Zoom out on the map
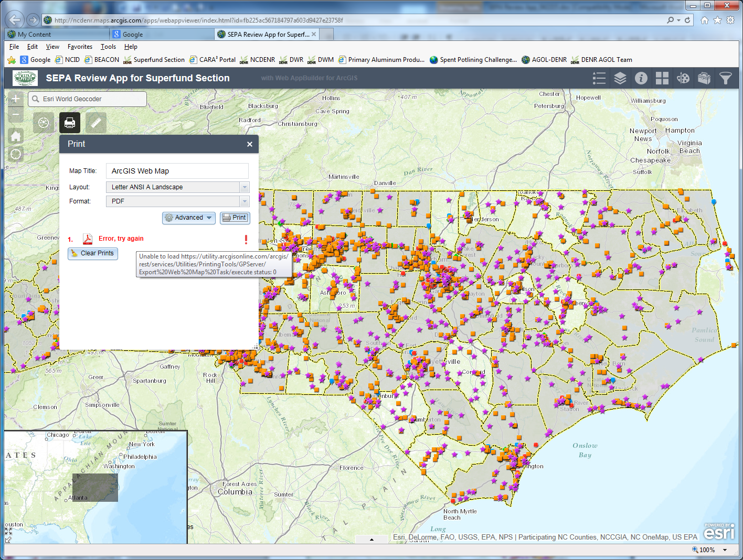743x560 pixels. point(16,114)
